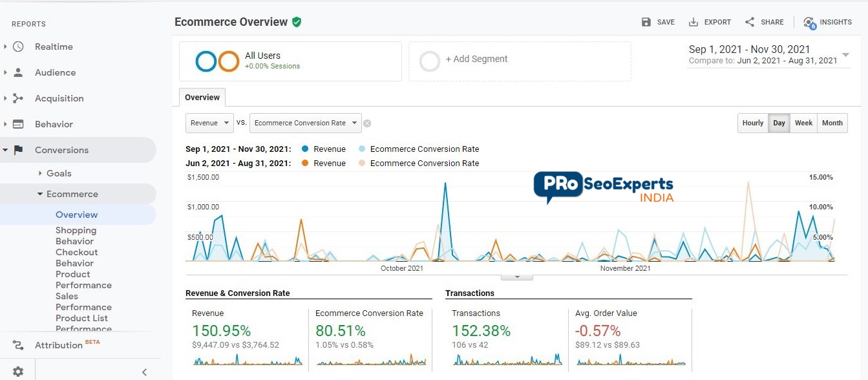The image size is (868, 380).
Task: Click light blue Ecommerce Conversion Rate legend dot
Action: tap(362, 149)
